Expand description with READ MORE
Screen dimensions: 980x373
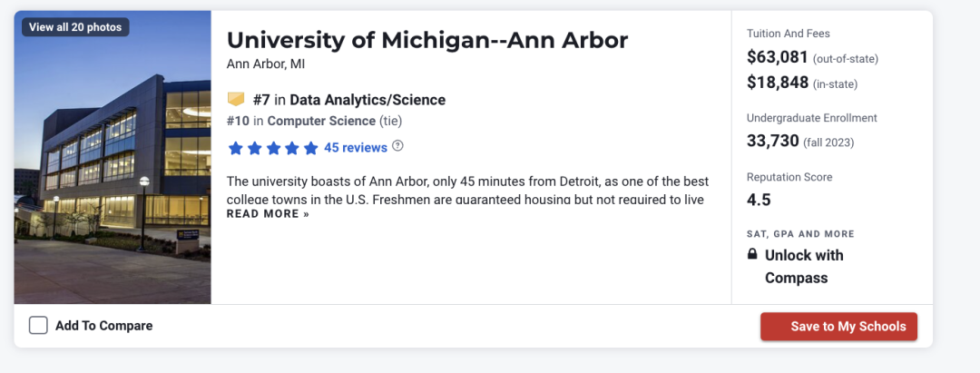point(268,213)
